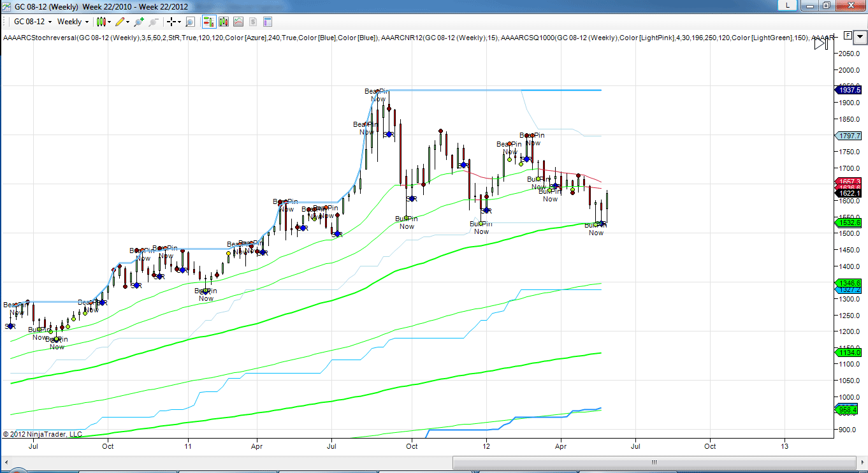Click the 958.4 green price marker
Viewport: 868px width, 473px height.
point(847,410)
